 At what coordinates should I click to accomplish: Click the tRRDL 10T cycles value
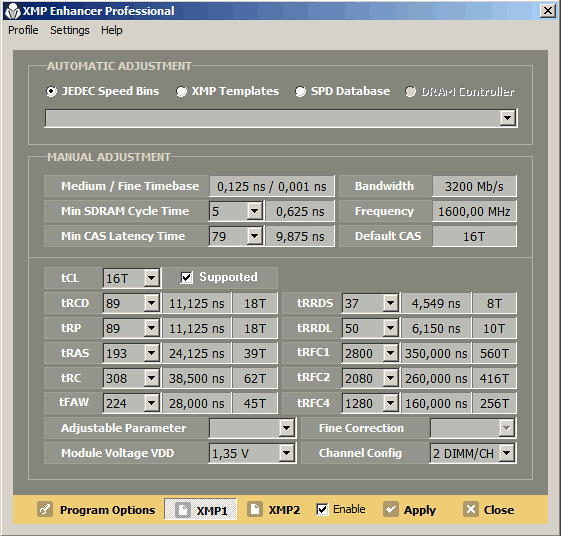click(x=494, y=328)
